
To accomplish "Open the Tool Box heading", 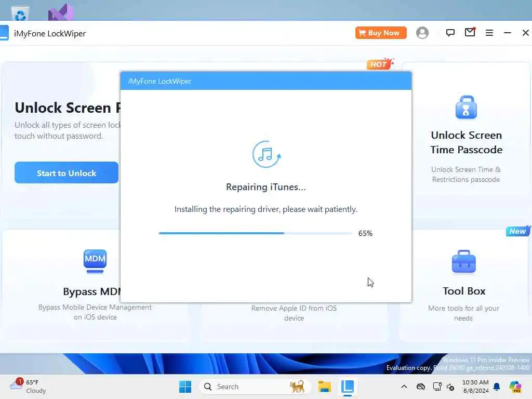I will pos(464,291).
